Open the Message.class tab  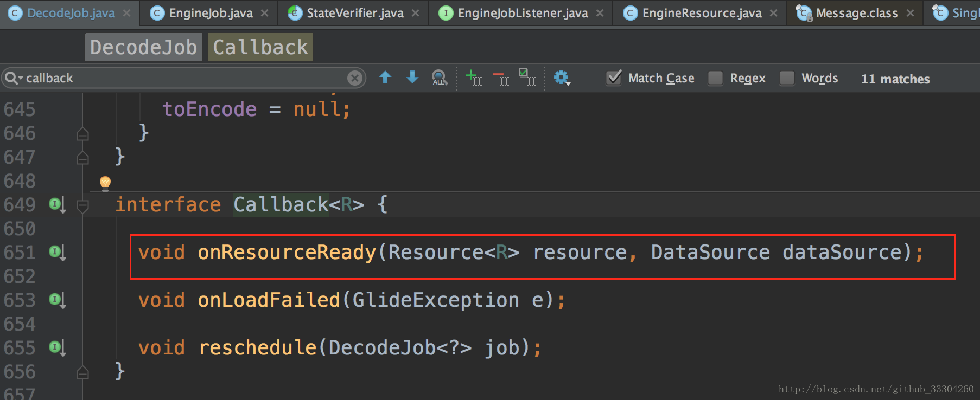point(856,13)
